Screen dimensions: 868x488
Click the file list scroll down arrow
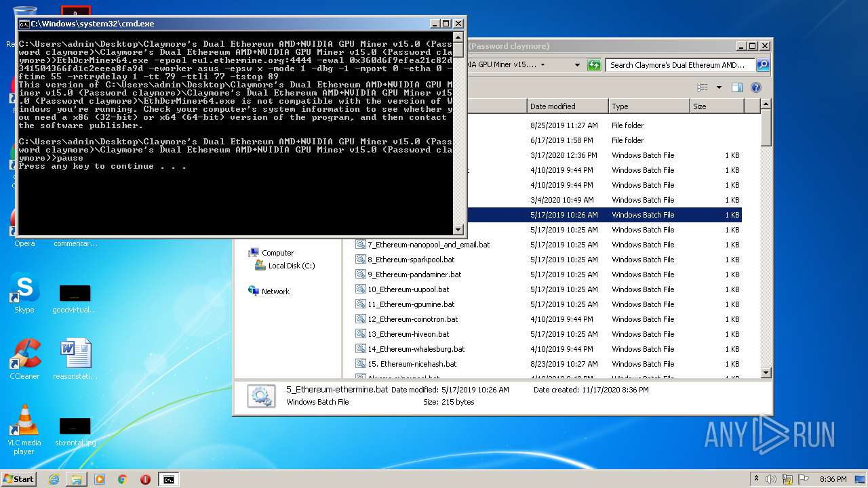point(766,373)
